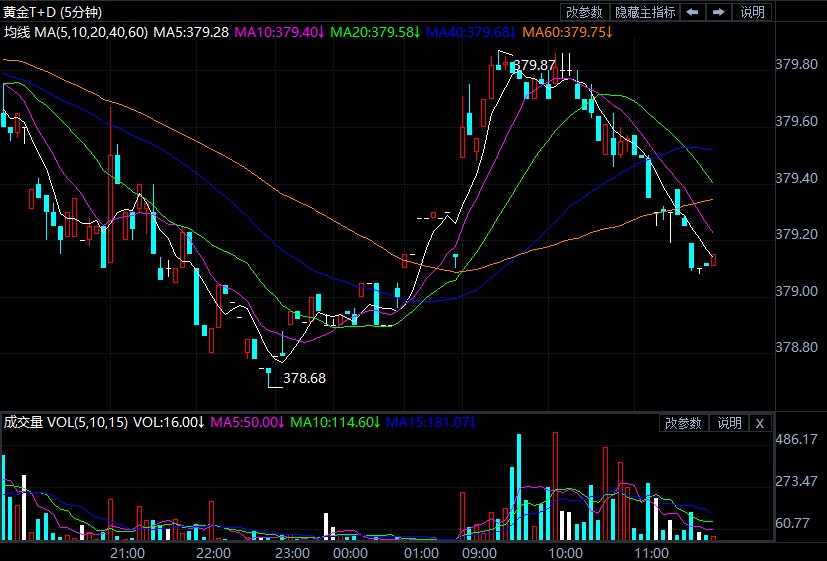Hide the main indicator via 隐藏主指标
Viewport: 827px width, 561px height.
click(x=645, y=12)
